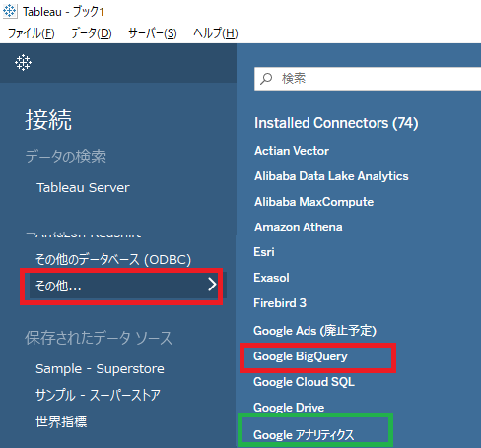Expand the その他... chevron arrow
Viewport: 481px width, 448px height.
pyautogui.click(x=212, y=285)
